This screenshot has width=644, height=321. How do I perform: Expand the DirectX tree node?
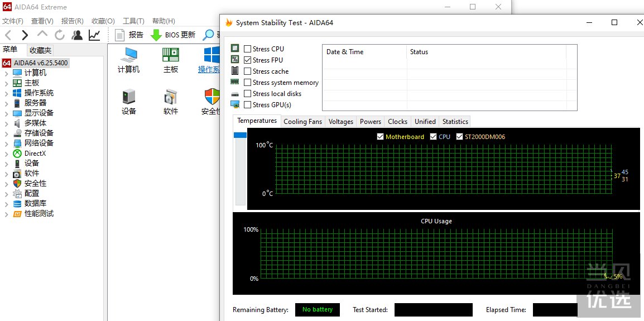click(x=6, y=154)
